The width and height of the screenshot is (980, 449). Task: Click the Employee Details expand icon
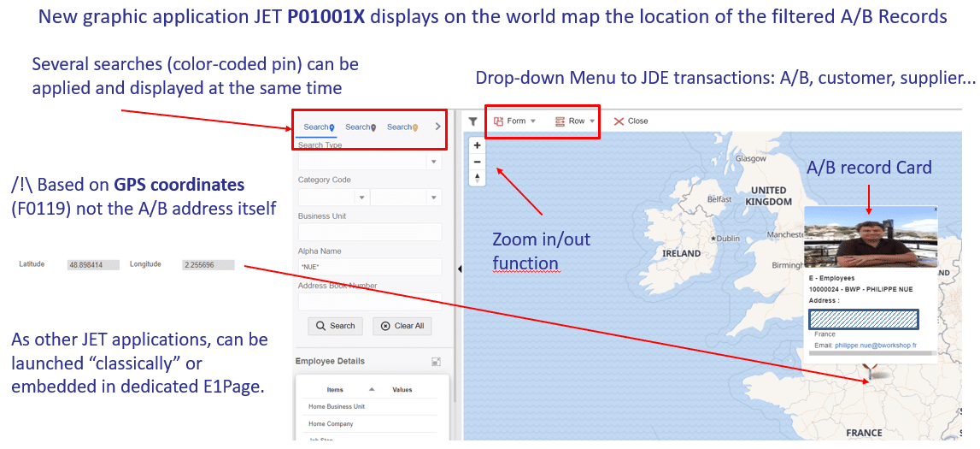coord(436,362)
